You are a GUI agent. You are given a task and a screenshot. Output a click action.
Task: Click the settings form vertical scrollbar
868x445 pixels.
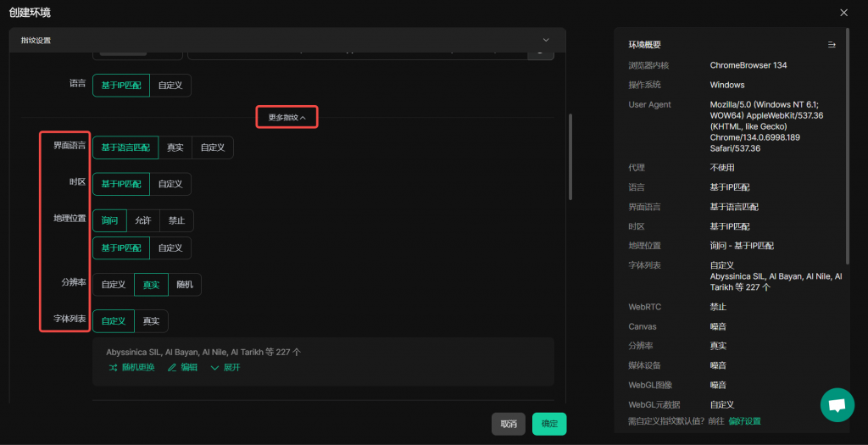click(x=570, y=157)
